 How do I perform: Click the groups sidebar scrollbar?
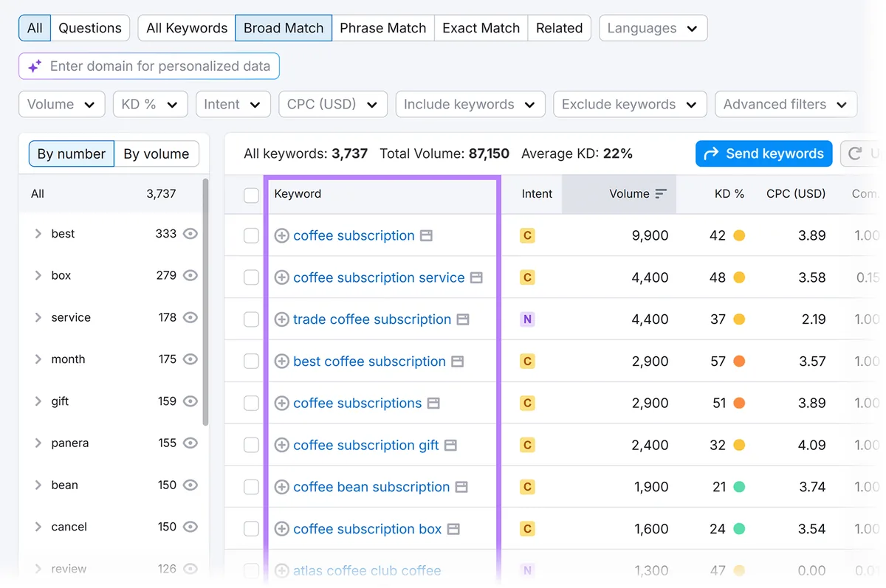205,302
